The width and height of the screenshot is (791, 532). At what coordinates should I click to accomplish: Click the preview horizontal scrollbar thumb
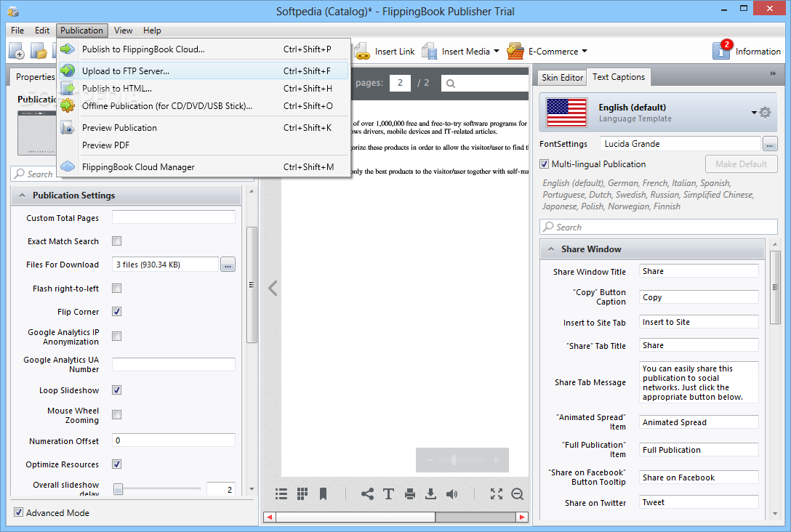click(355, 517)
